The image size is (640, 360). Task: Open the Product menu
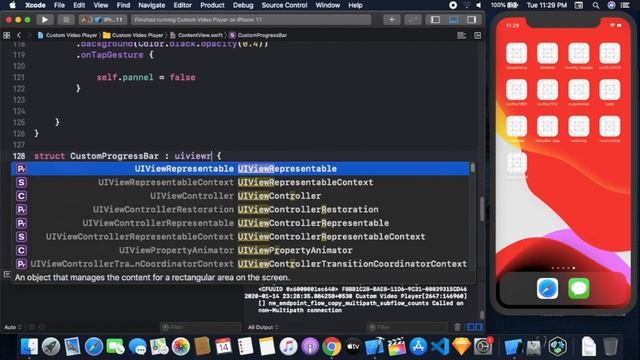tap(212, 5)
